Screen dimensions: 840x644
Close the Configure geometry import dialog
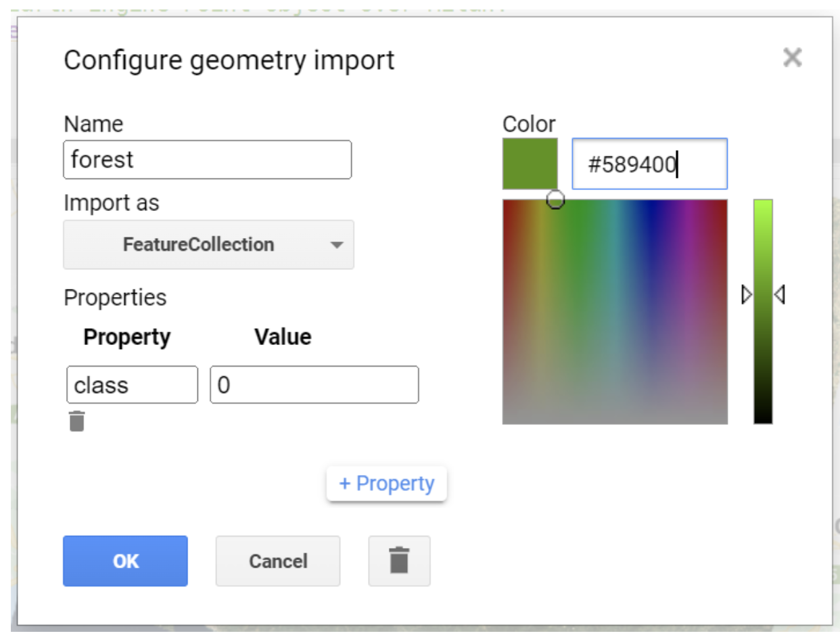pos(792,58)
